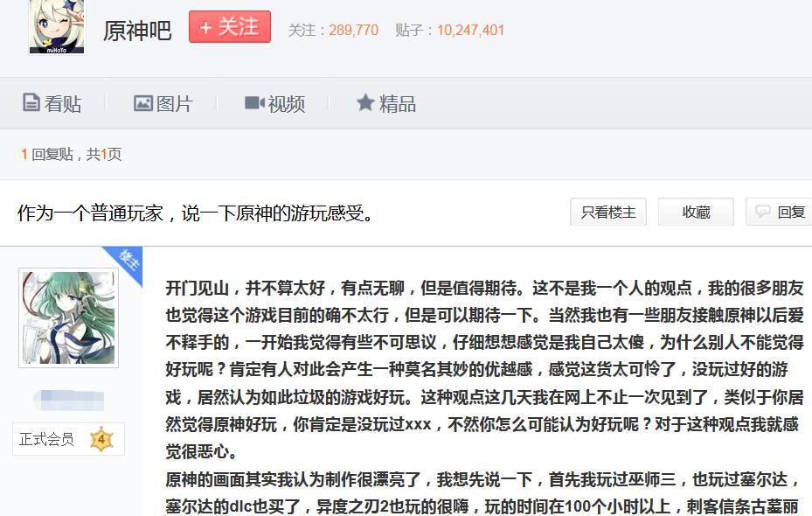Show only the original poster via 只看楼主
Screen dimensions: 812x516
pyautogui.click(x=608, y=212)
